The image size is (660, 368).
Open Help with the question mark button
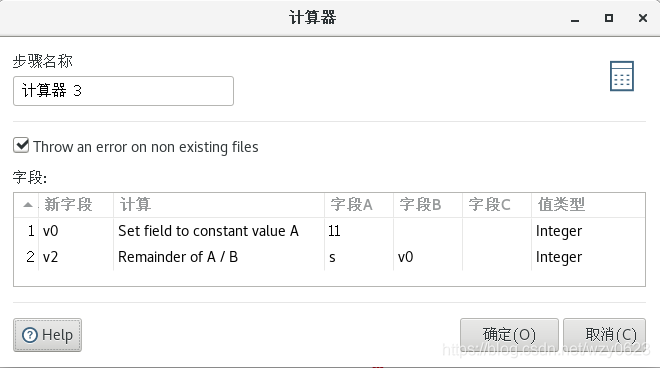[x=48, y=335]
